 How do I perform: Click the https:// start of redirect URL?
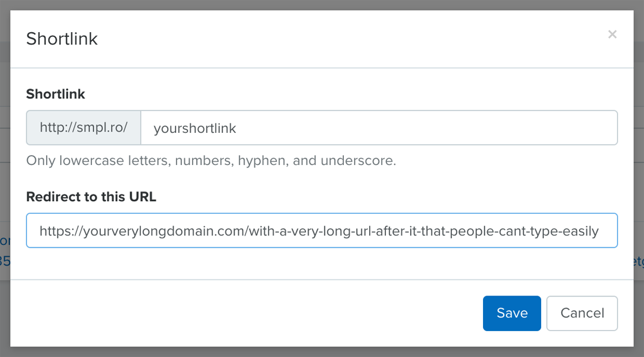click(61, 231)
